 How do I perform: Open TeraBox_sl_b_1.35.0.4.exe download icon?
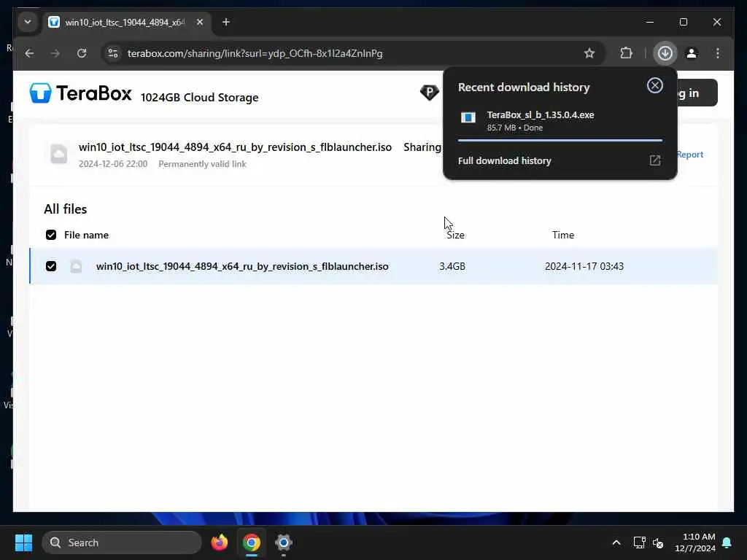click(x=468, y=117)
